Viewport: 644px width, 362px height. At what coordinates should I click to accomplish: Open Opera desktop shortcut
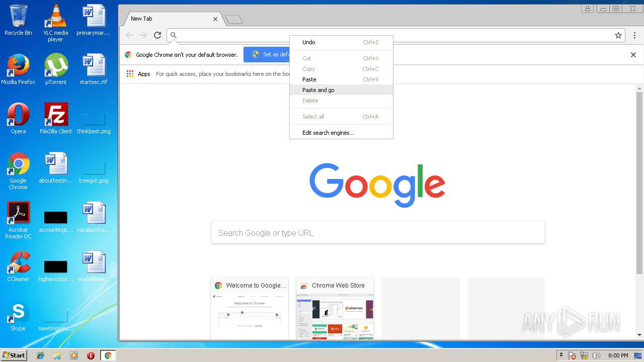click(18, 118)
